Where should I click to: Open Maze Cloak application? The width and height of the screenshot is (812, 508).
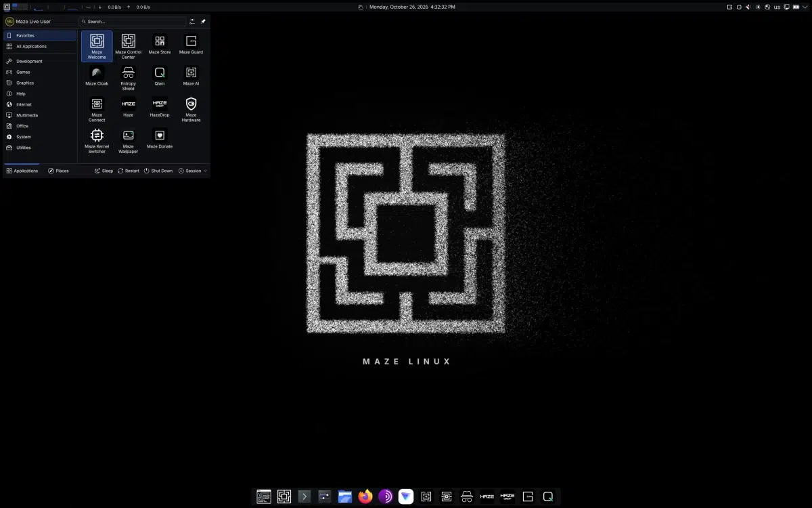coord(97,76)
